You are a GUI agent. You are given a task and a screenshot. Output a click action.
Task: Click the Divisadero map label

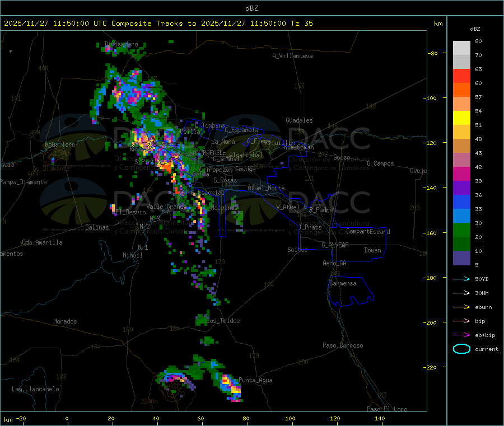(122, 44)
